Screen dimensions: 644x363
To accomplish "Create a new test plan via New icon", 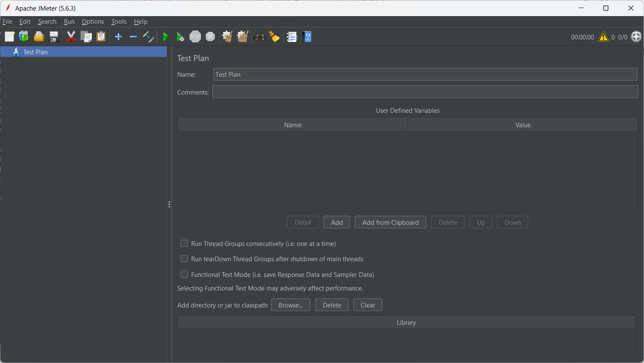I will point(9,37).
